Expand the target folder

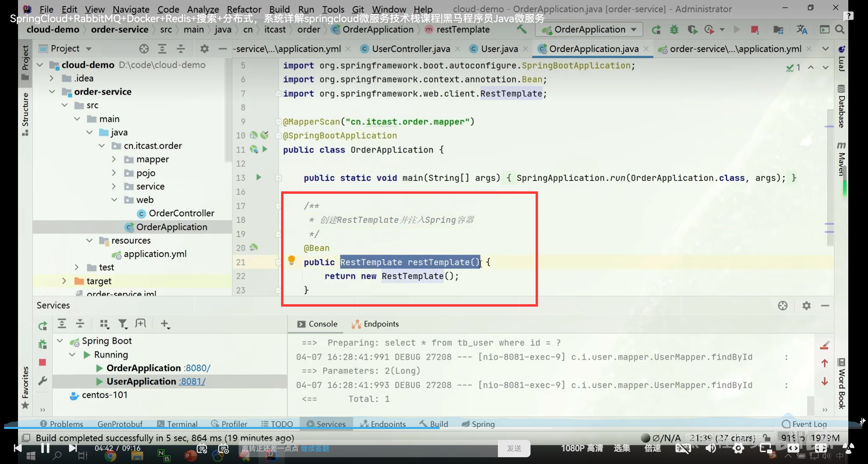point(64,281)
